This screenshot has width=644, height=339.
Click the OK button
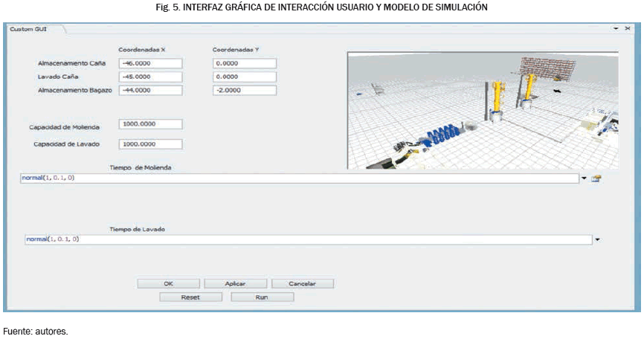click(x=168, y=283)
